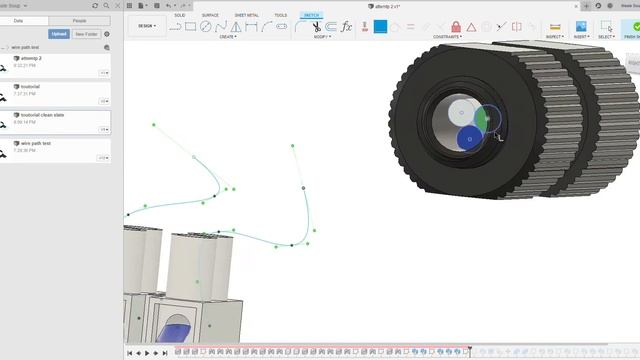Expand the Constraints menu
640x360 pixels.
click(x=447, y=37)
